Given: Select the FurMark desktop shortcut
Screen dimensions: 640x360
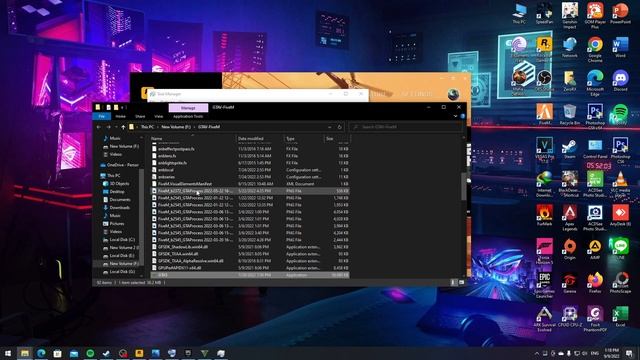Looking at the screenshot, I should pyautogui.click(x=544, y=215).
